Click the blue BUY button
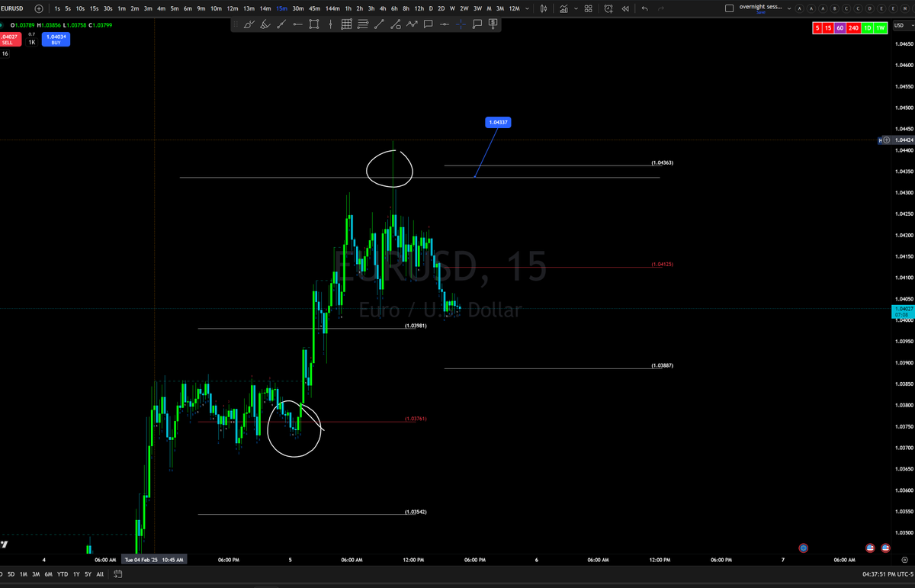Image resolution: width=915 pixels, height=588 pixels. coord(56,39)
